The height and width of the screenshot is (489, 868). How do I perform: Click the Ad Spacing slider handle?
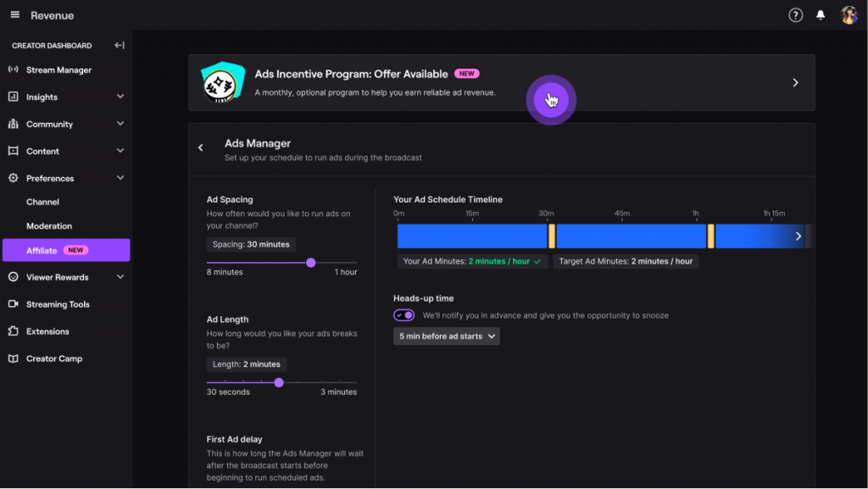(311, 263)
